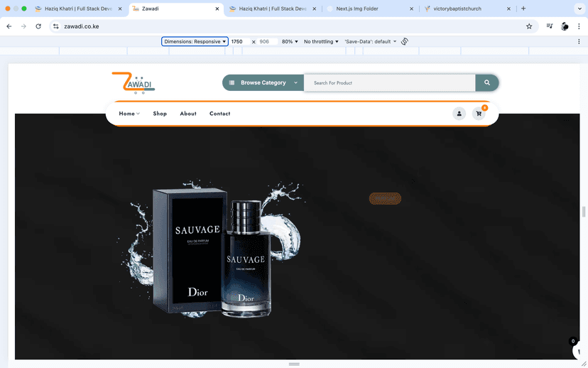Open shopping cart icon
The image size is (588, 368).
point(479,113)
